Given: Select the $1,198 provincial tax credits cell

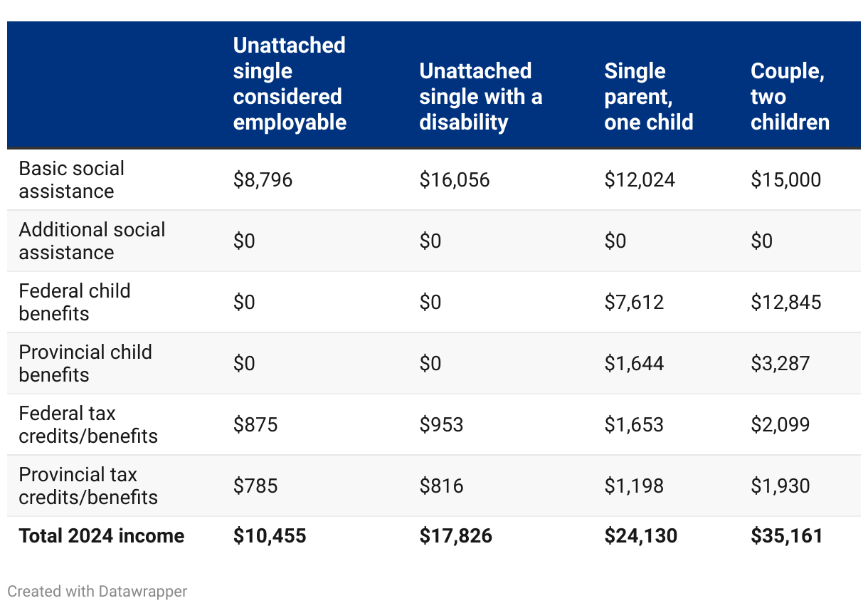Looking at the screenshot, I should point(634,486).
